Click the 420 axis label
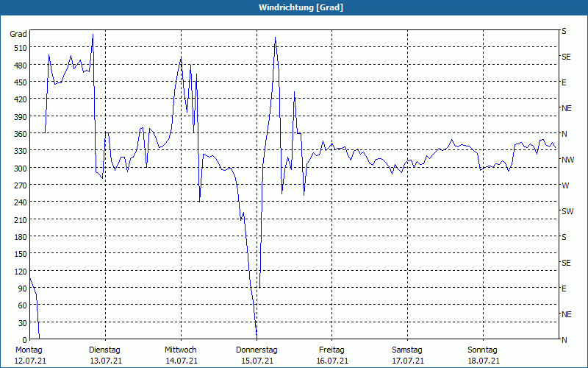The width and height of the screenshot is (588, 368). pyautogui.click(x=21, y=99)
